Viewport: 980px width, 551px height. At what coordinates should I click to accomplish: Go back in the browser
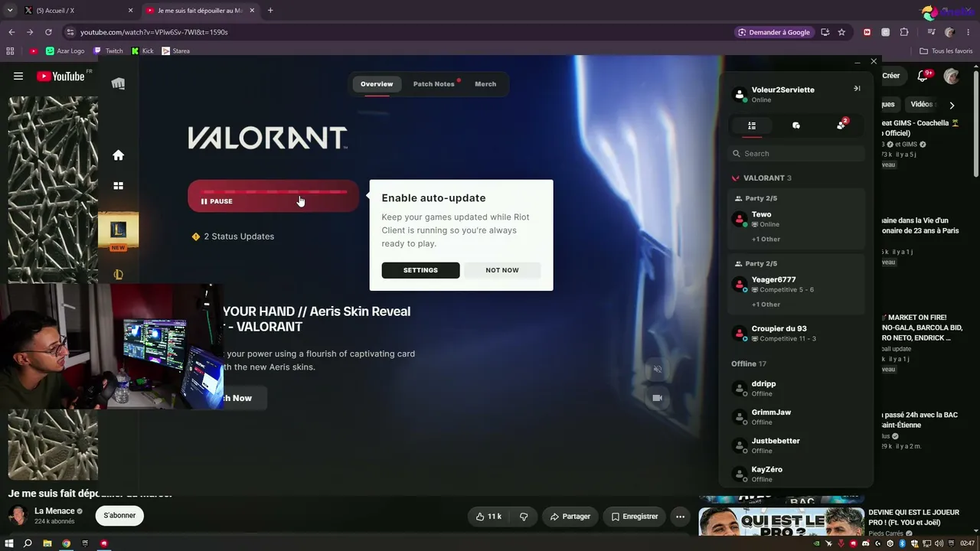tap(11, 32)
